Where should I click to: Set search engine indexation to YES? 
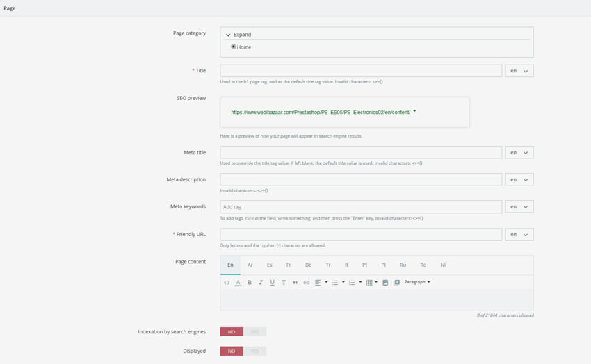[254, 331]
